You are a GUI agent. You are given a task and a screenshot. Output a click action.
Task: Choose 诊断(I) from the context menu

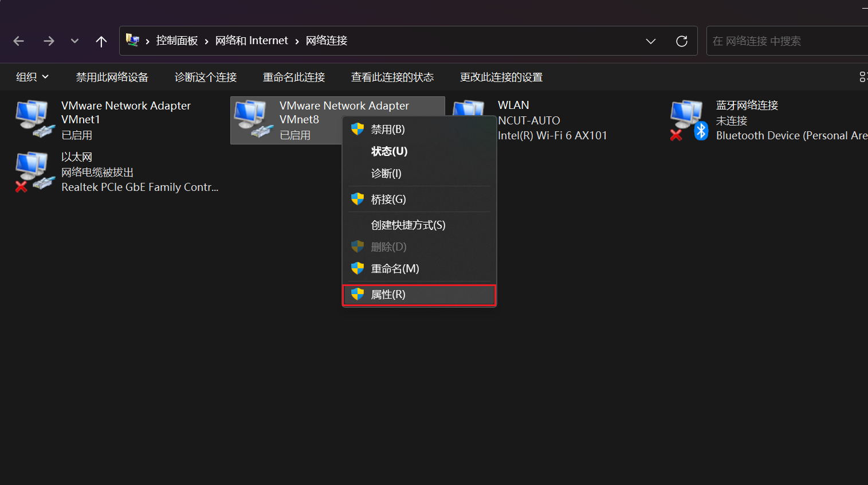[419, 173]
